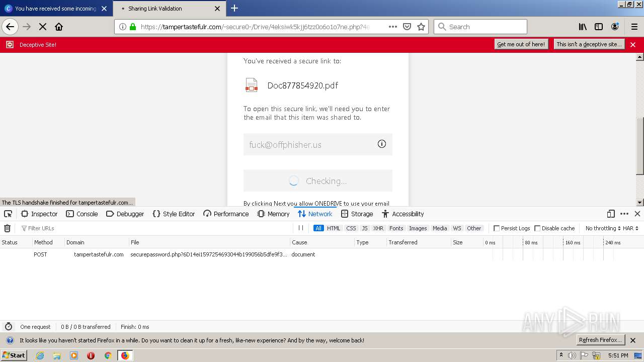
Task: Select the POST securepassword.php request row
Action: 322,254
